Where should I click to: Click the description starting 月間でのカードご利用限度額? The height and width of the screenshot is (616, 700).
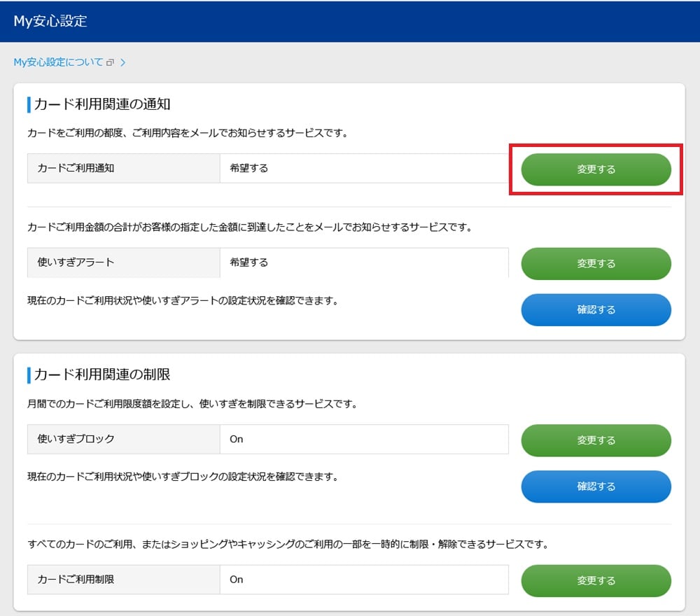(x=192, y=403)
